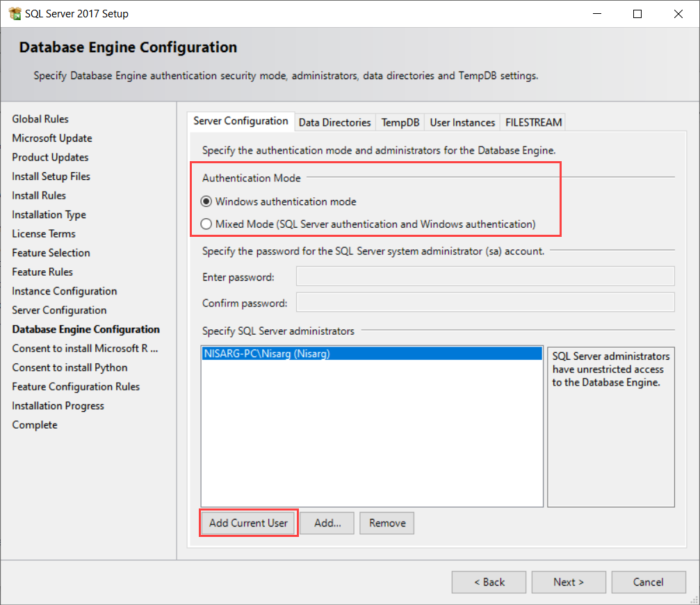Close the SQL Server 2017 Setup window
This screenshot has width=700, height=605.
coord(677,14)
